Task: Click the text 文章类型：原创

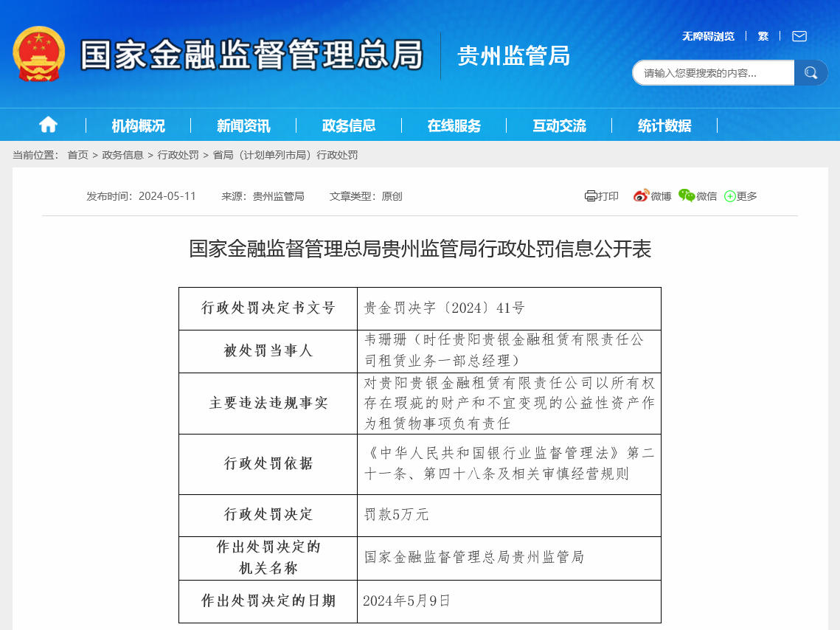Action: click(366, 196)
